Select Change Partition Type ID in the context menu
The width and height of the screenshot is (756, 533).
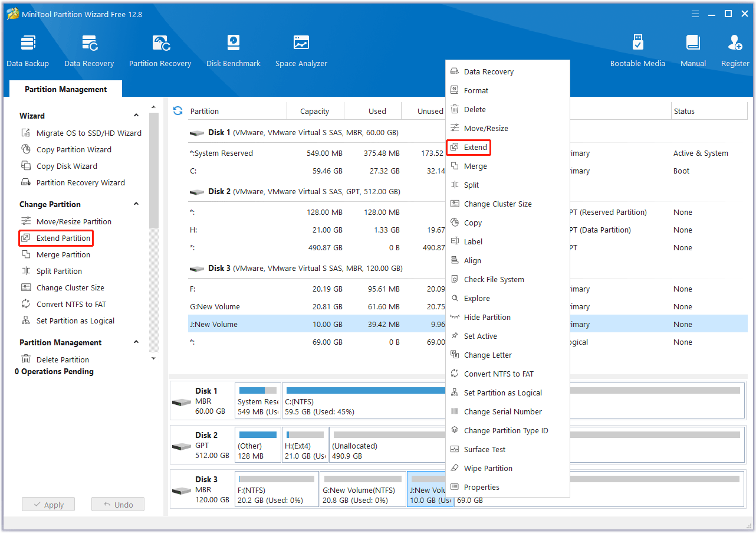[507, 430]
